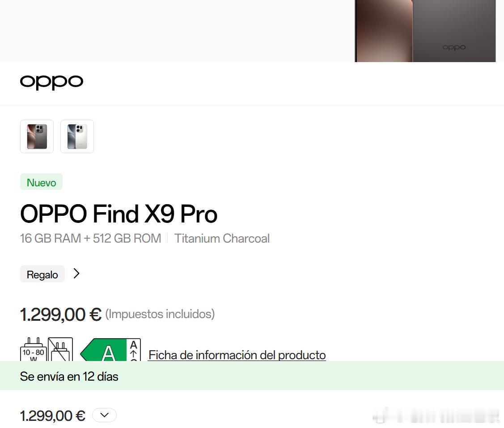Click the green Nuevo badge

41,182
